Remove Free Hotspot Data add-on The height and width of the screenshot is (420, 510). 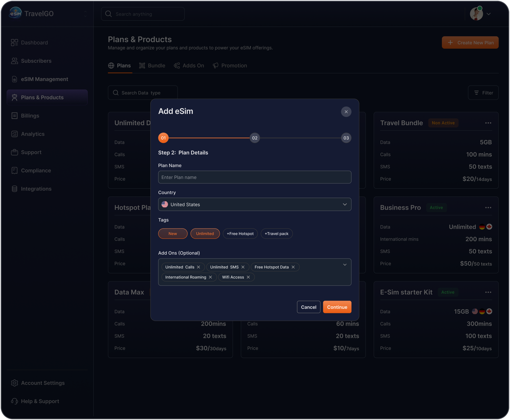pyautogui.click(x=293, y=267)
